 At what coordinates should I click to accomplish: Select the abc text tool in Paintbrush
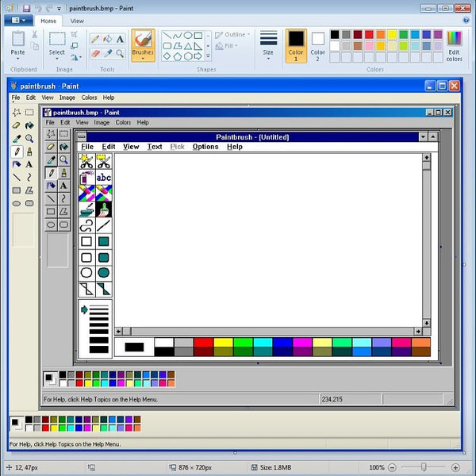104,177
